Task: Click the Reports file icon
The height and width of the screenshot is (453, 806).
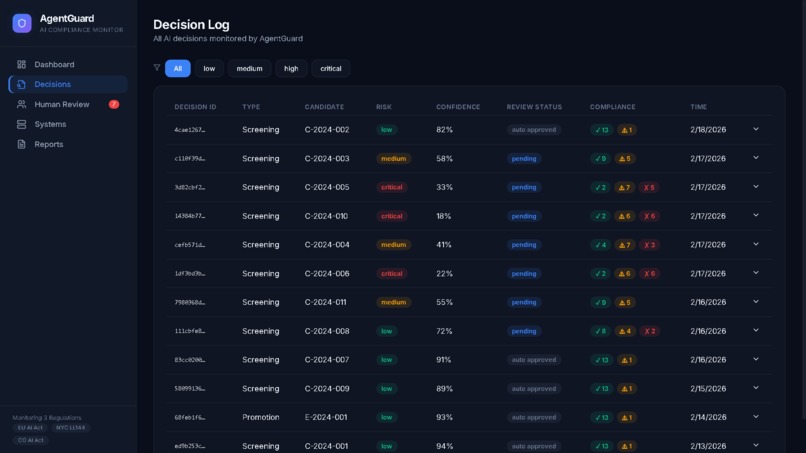Action: click(21, 144)
